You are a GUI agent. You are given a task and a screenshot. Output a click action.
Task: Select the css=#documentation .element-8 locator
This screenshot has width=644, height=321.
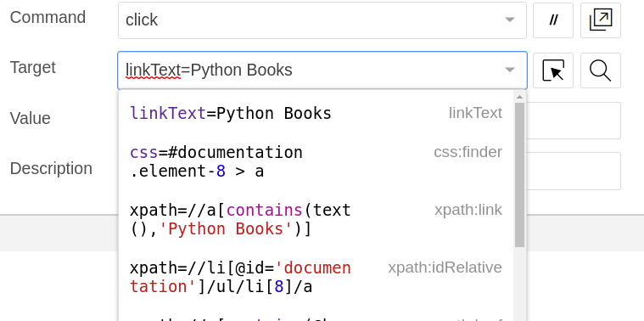coord(316,161)
